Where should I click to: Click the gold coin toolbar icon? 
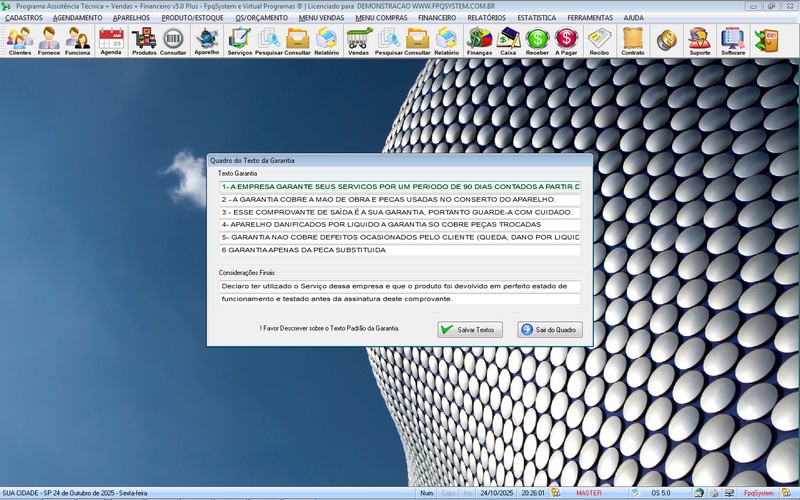pyautogui.click(x=666, y=40)
